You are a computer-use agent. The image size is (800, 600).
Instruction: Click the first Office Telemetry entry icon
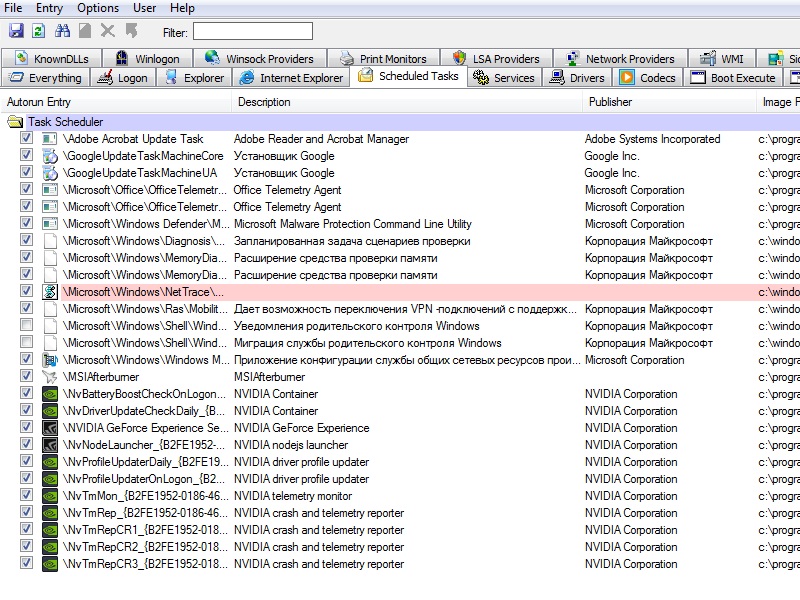point(49,190)
